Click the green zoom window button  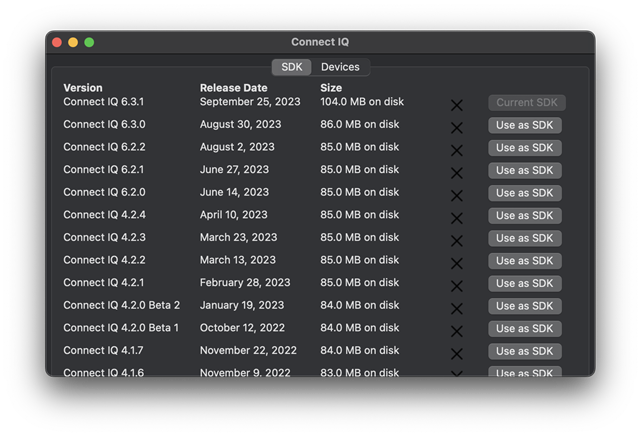coord(89,42)
